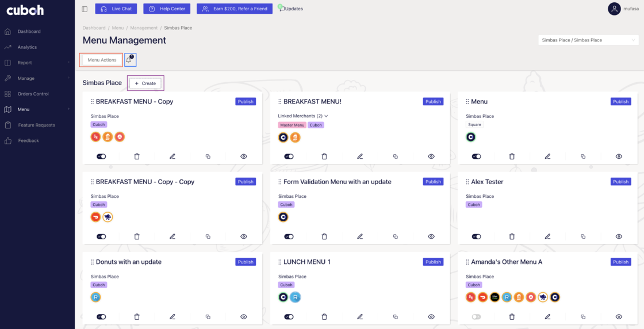Open Orders Control in the sidebar
This screenshot has width=644, height=329.
pyautogui.click(x=33, y=94)
